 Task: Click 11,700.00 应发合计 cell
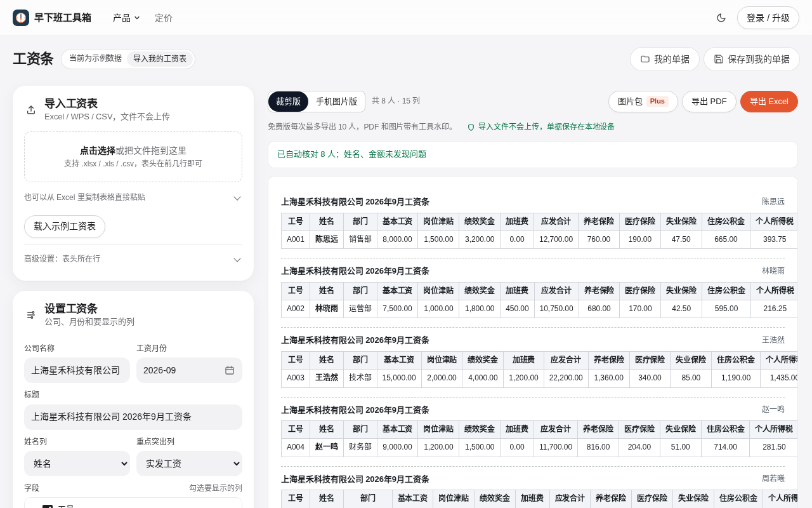[x=556, y=447]
